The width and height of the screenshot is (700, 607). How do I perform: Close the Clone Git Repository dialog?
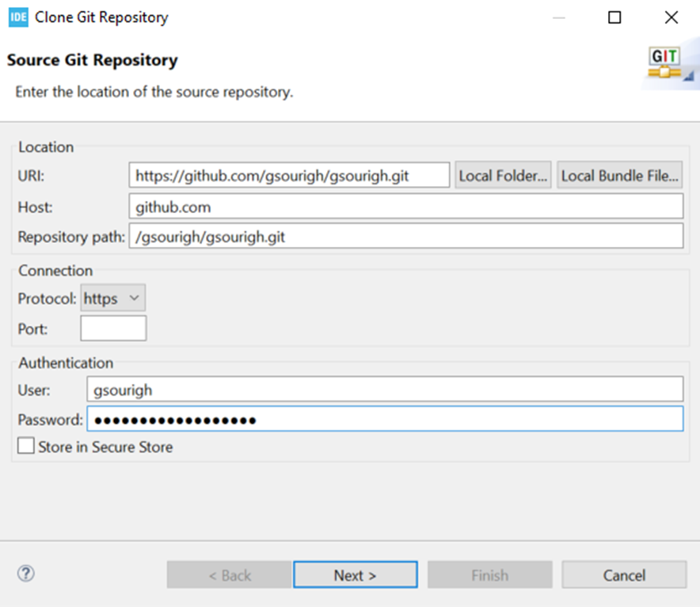pyautogui.click(x=671, y=17)
